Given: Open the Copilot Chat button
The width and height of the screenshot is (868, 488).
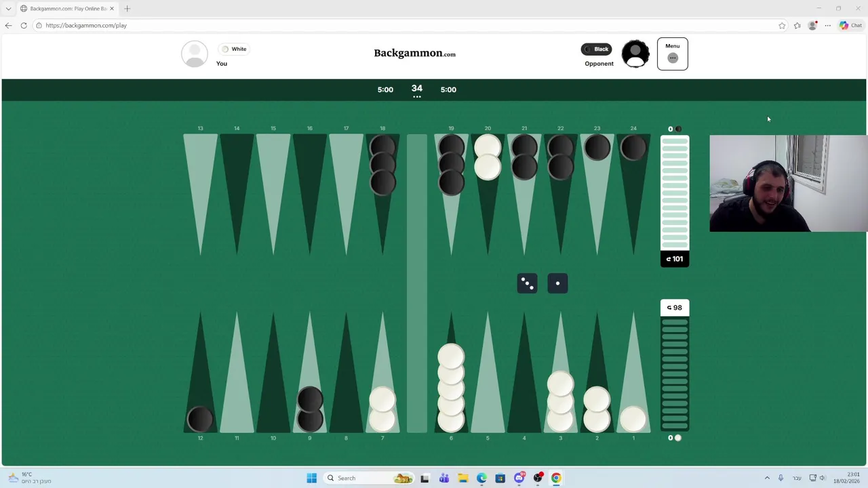Looking at the screenshot, I should coord(850,25).
